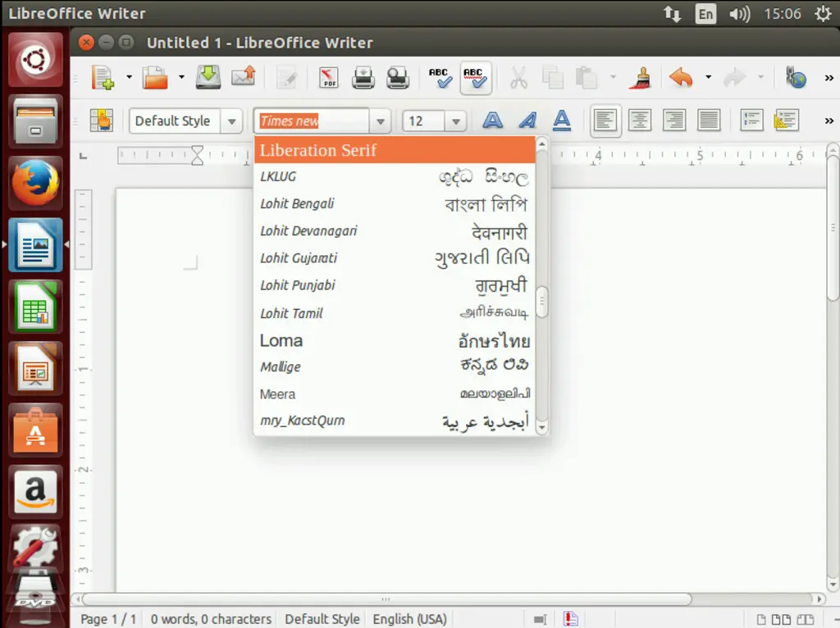Set paragraph alignment to left
Viewport: 840px width, 628px height.
tap(605, 121)
